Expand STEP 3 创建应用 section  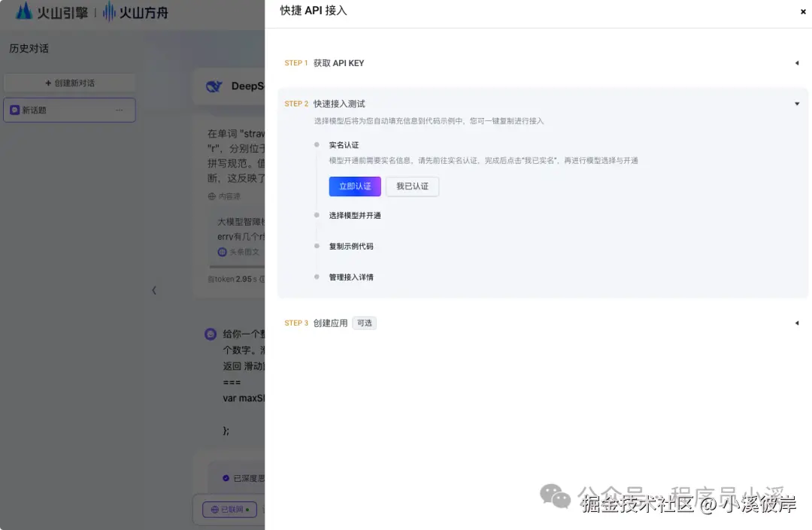click(x=796, y=323)
